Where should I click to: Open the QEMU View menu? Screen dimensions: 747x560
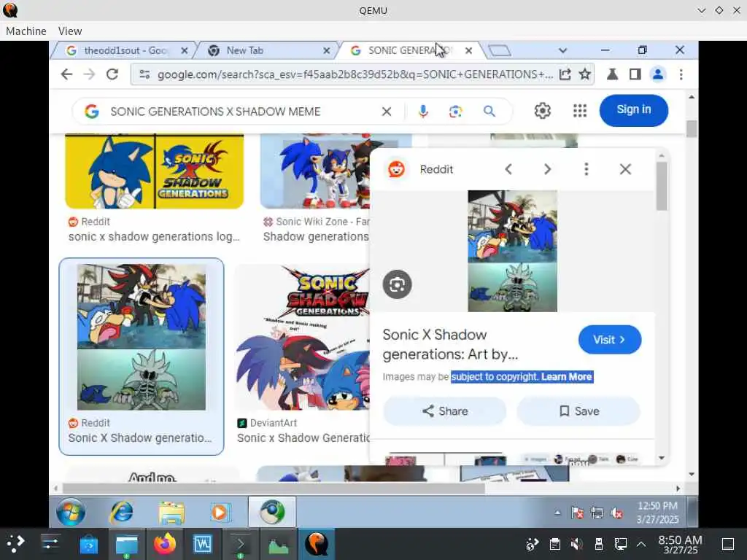click(x=70, y=31)
